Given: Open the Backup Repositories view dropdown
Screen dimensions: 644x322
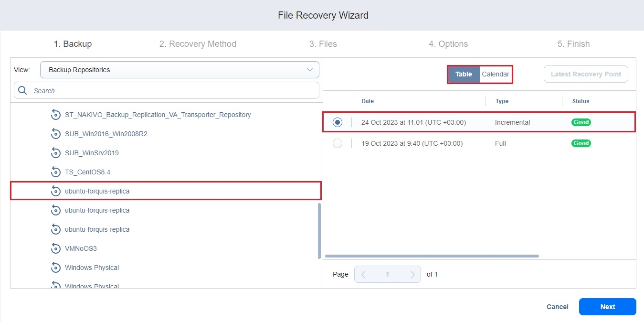Looking at the screenshot, I should 179,70.
